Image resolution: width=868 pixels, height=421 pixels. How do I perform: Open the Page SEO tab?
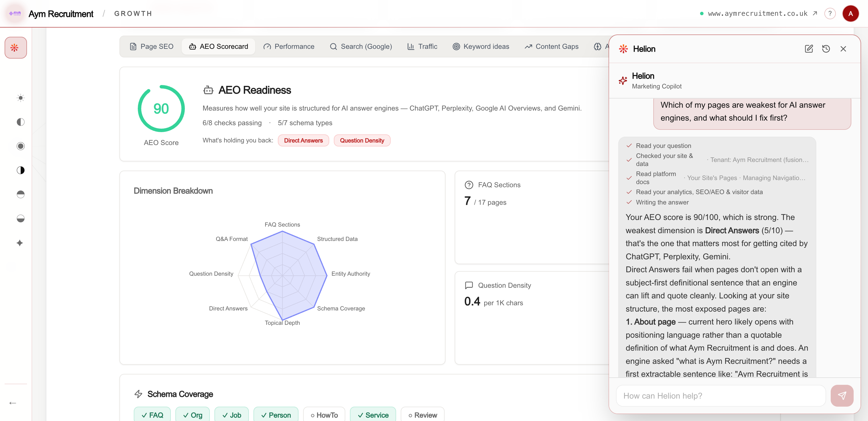152,47
